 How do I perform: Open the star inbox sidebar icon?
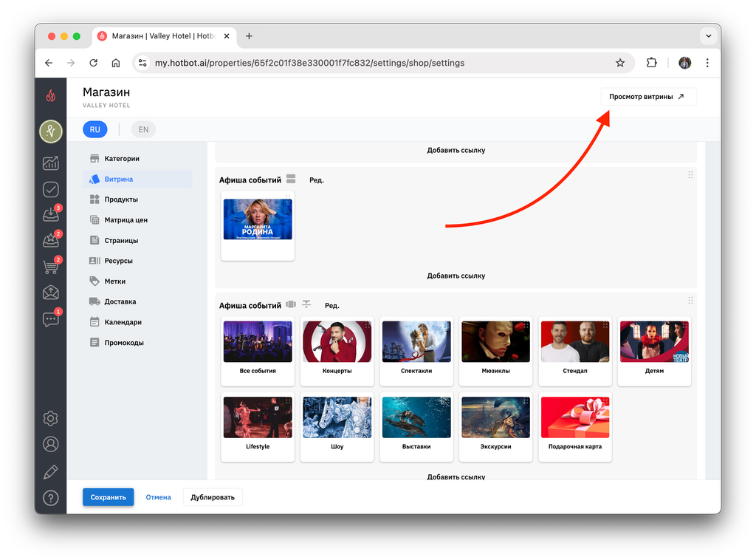tap(51, 239)
